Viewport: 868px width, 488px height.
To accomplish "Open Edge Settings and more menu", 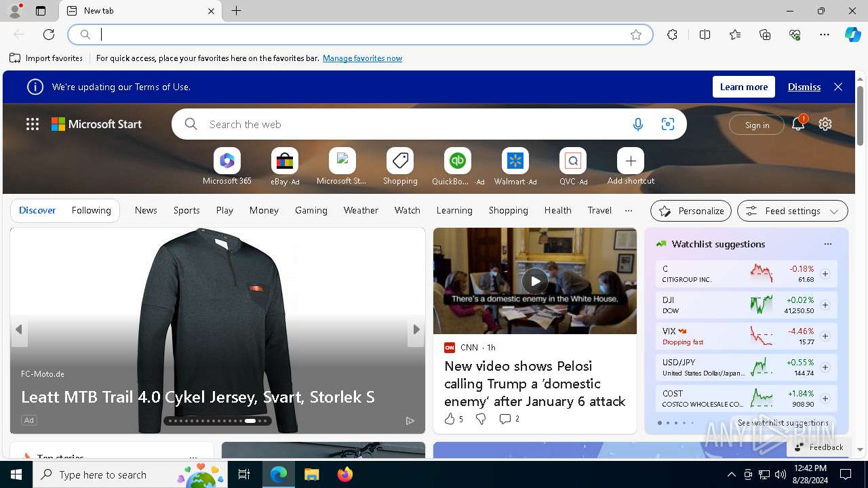I will (825, 35).
